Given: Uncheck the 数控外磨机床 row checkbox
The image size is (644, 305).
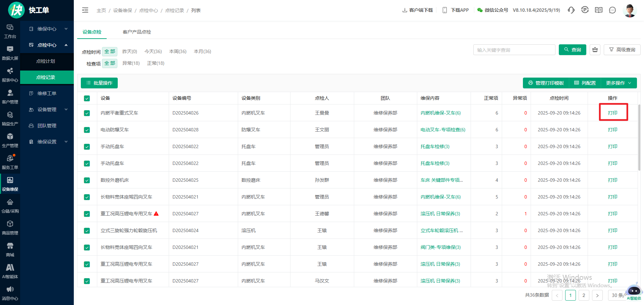Looking at the screenshot, I should point(87,180).
